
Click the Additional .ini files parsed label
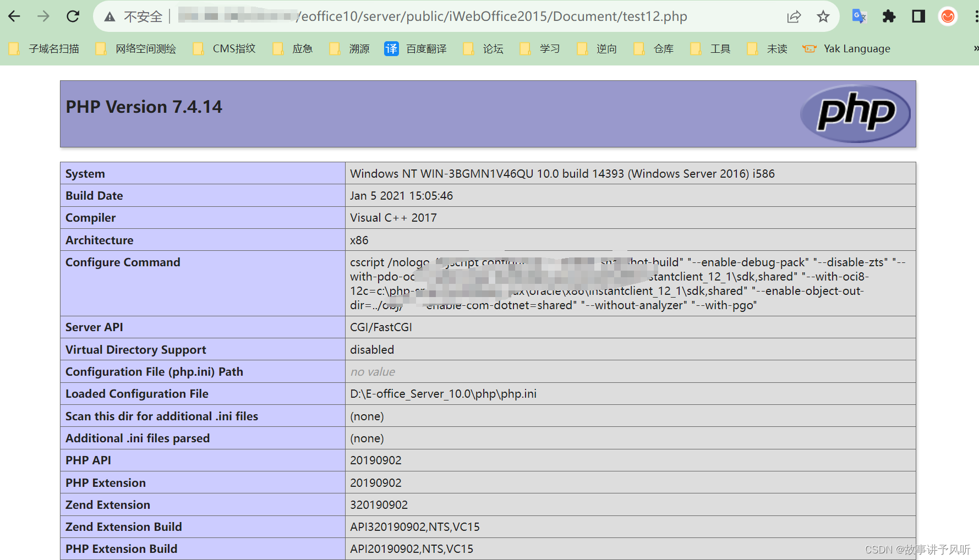(x=138, y=438)
